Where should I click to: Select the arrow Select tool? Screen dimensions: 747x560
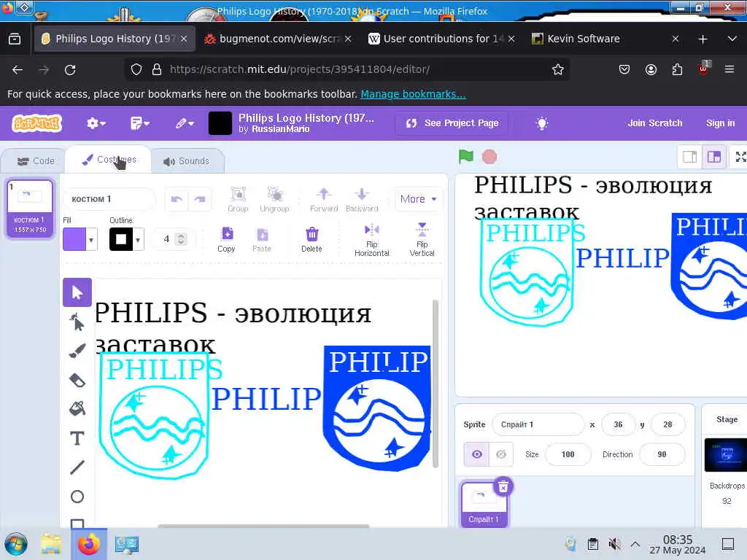[77, 292]
